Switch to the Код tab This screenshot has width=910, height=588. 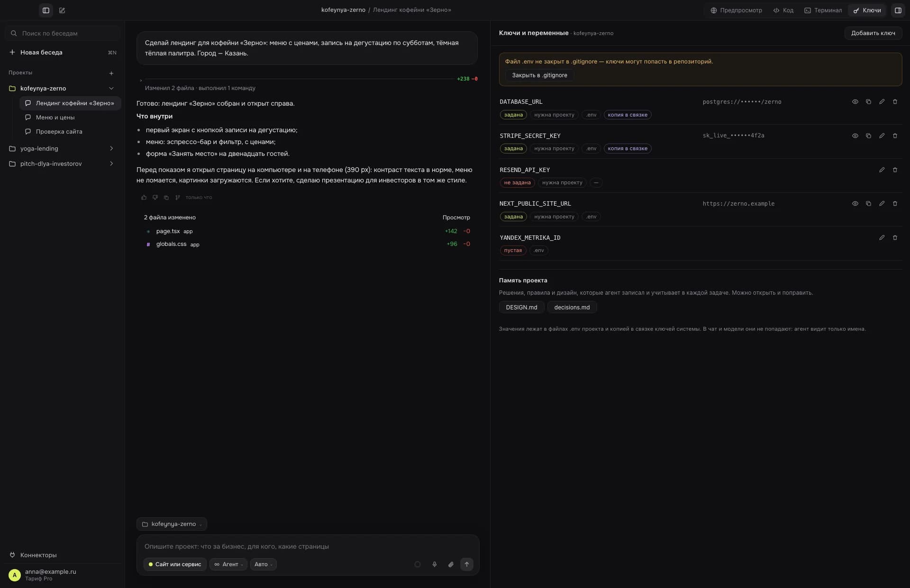tap(783, 10)
